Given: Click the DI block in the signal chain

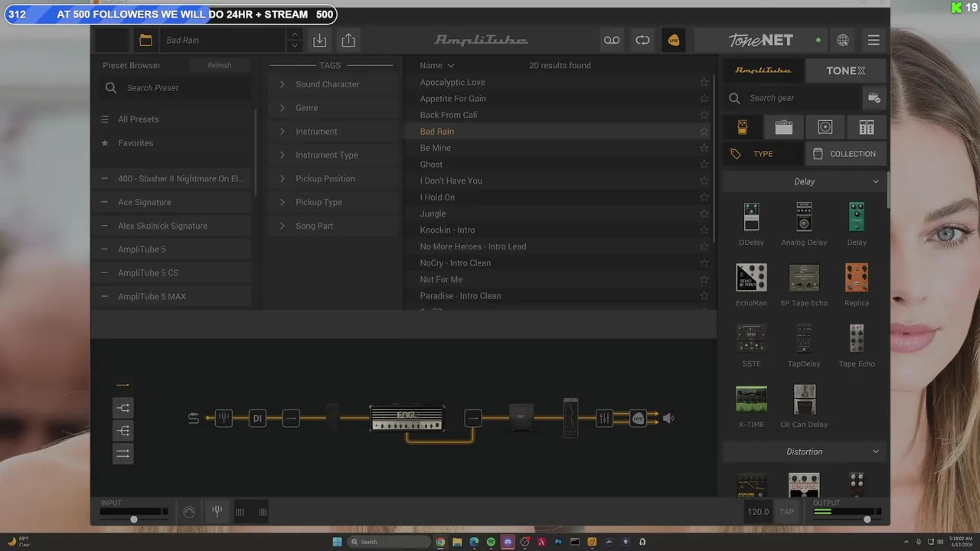Looking at the screenshot, I should (257, 418).
